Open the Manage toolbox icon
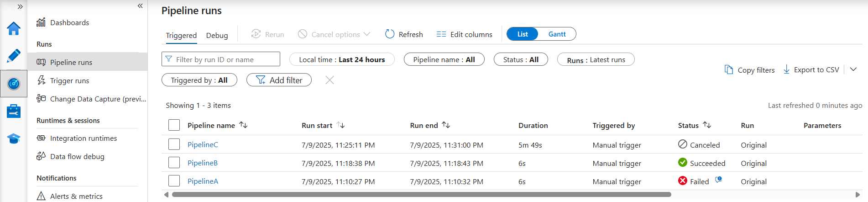Image resolution: width=868 pixels, height=202 pixels. 14,111
